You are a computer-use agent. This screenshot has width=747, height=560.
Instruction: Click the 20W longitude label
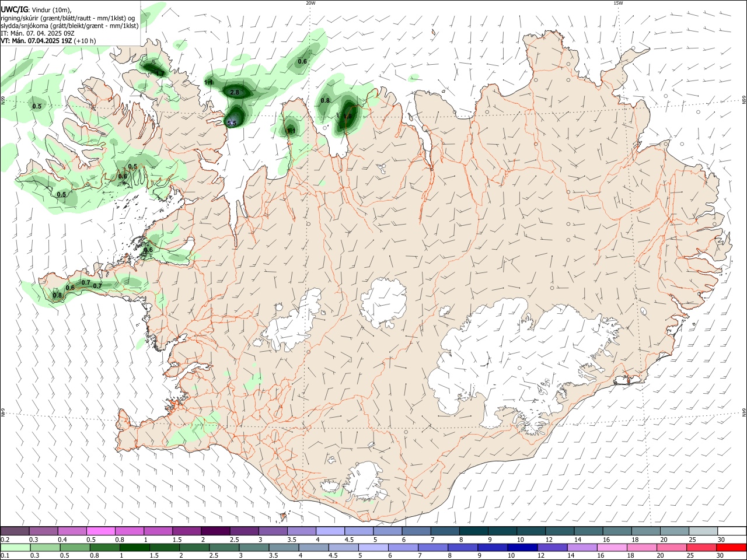[x=310, y=3]
